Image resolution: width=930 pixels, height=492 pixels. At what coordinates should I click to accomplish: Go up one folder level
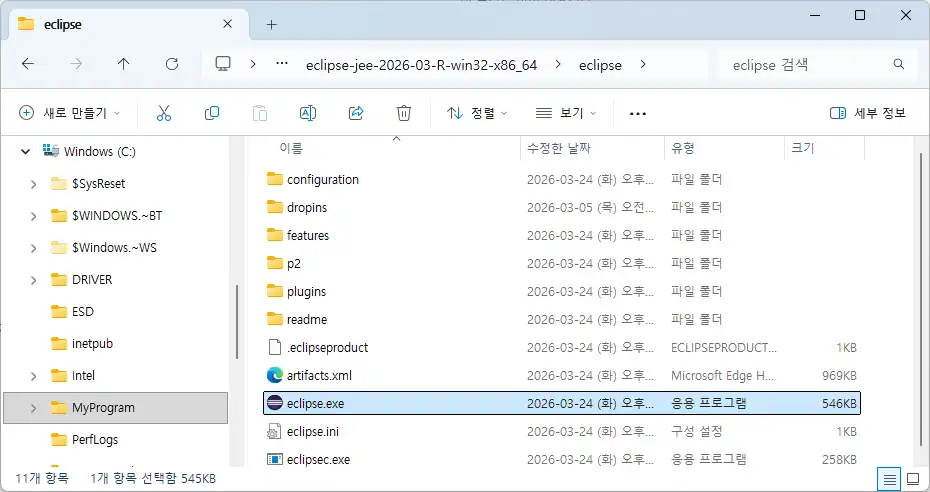(x=123, y=64)
